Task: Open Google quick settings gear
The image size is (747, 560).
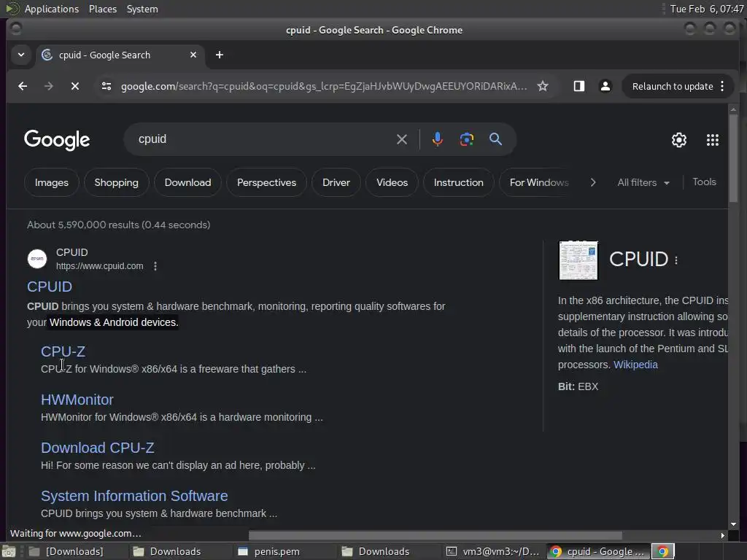Action: pos(679,140)
